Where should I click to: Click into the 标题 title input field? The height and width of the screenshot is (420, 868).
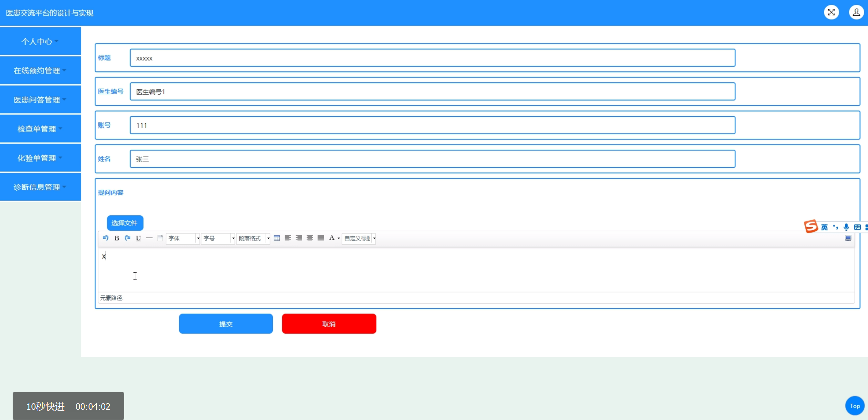pyautogui.click(x=432, y=58)
